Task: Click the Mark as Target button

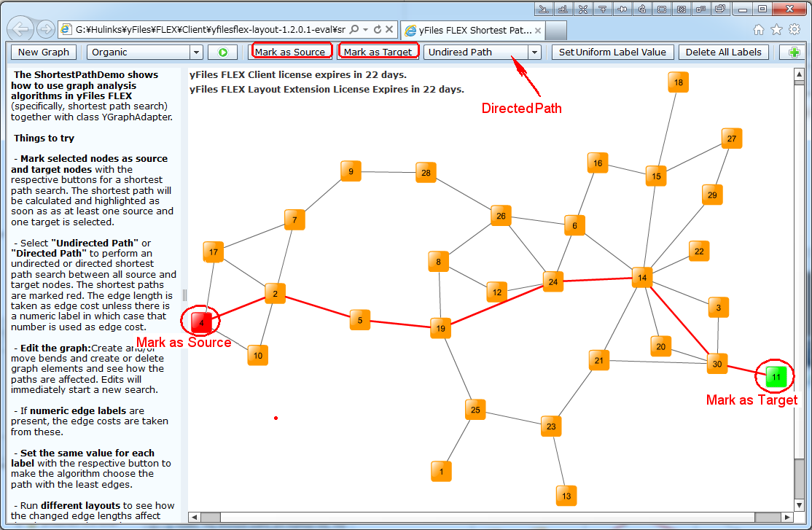Action: (378, 52)
